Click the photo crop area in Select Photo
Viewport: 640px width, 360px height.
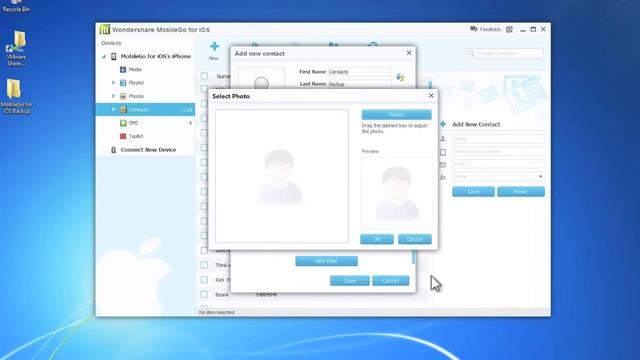point(282,176)
